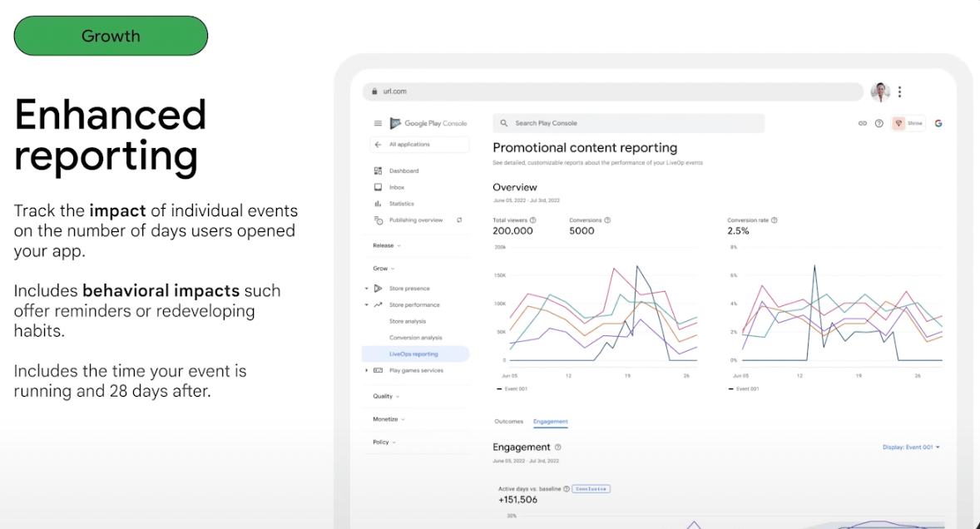Click the search magnifier icon
The height and width of the screenshot is (529, 980).
click(x=504, y=123)
